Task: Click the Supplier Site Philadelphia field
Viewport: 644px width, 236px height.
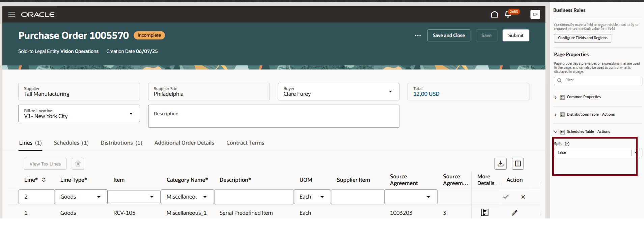Action: [x=209, y=92]
